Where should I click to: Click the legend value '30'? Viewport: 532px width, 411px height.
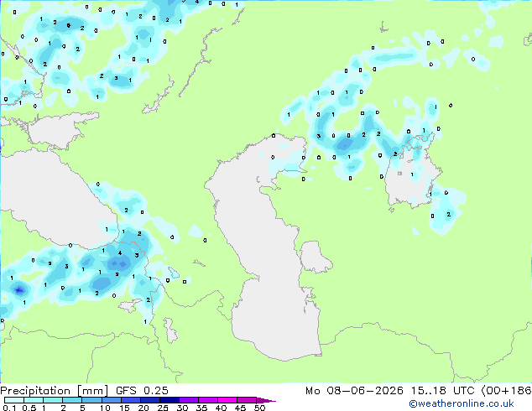[182, 408]
